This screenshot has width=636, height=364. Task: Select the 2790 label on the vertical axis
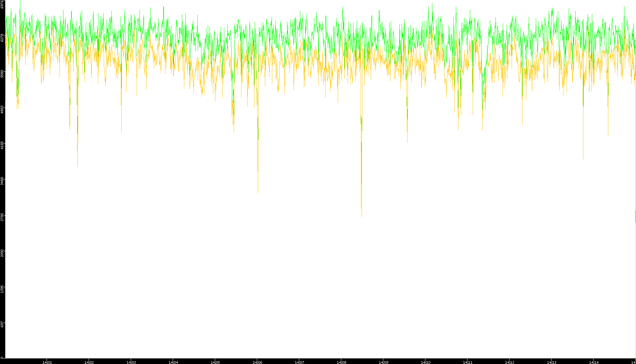point(2,217)
